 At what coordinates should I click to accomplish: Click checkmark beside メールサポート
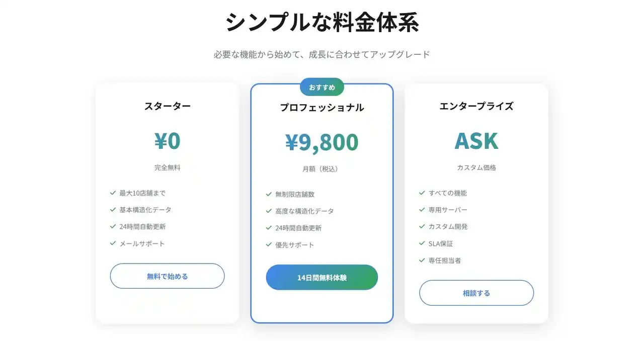coord(113,243)
